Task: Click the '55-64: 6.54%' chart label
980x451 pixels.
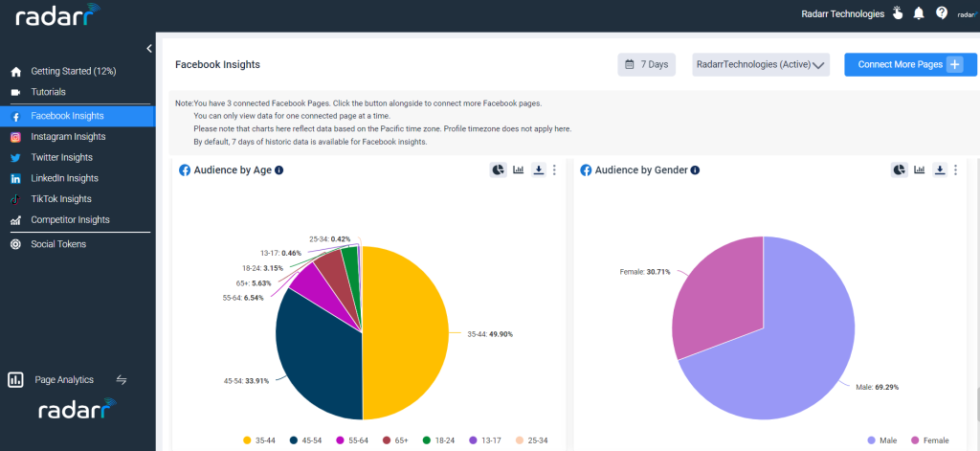Action: coord(243,298)
